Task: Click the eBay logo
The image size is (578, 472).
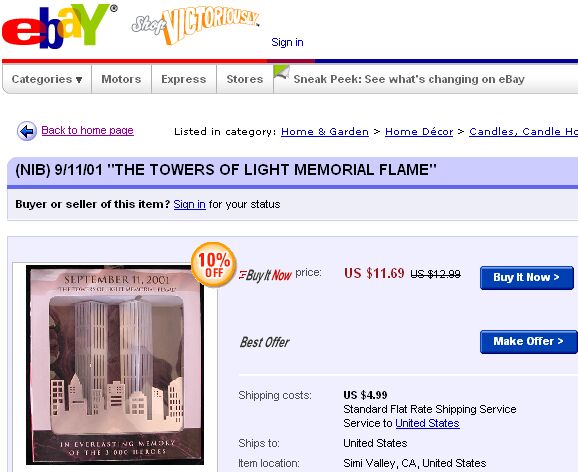Action: (59, 26)
